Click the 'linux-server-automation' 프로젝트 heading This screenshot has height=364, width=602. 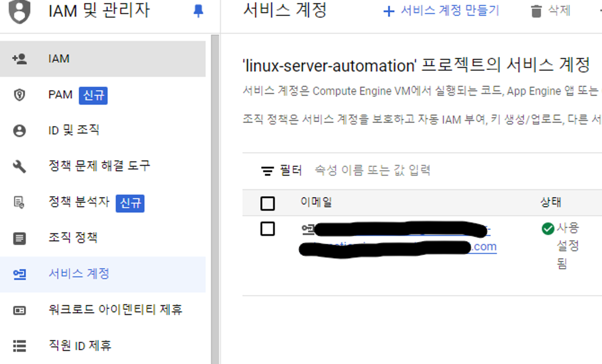click(416, 65)
